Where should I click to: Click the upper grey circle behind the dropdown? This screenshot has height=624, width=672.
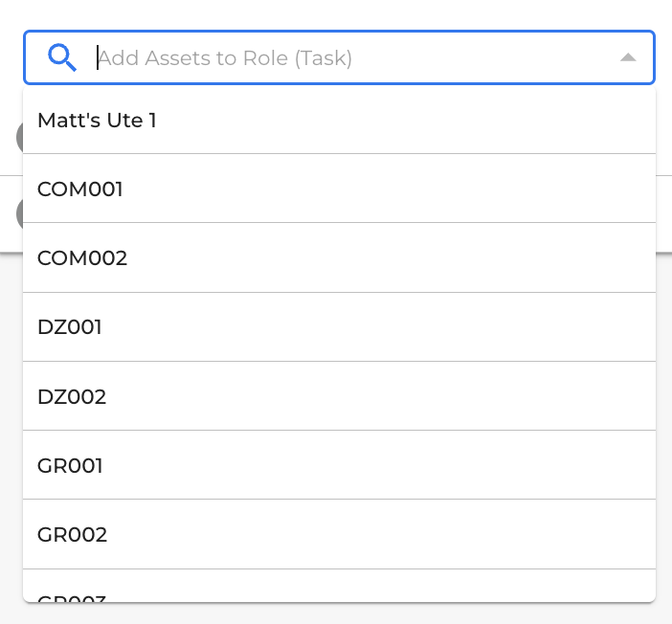click(x=20, y=137)
